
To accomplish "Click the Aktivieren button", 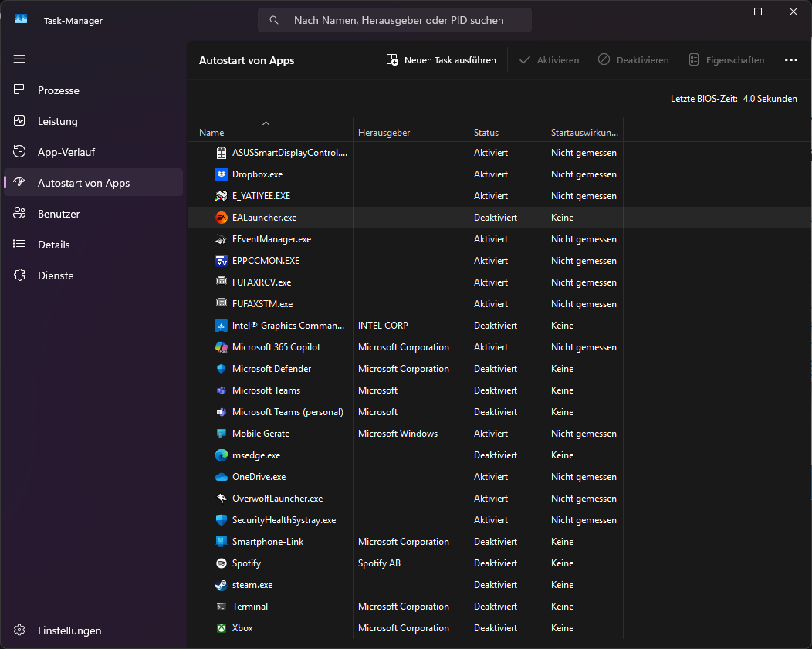I will tap(549, 60).
